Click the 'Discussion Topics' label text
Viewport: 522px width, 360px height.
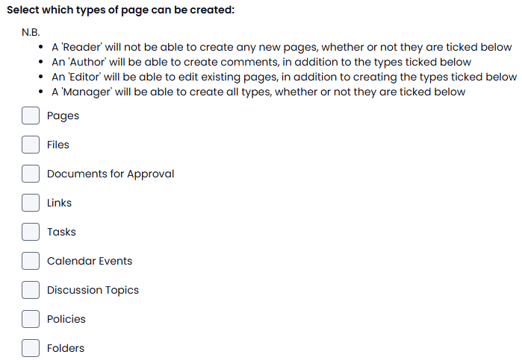[93, 290]
